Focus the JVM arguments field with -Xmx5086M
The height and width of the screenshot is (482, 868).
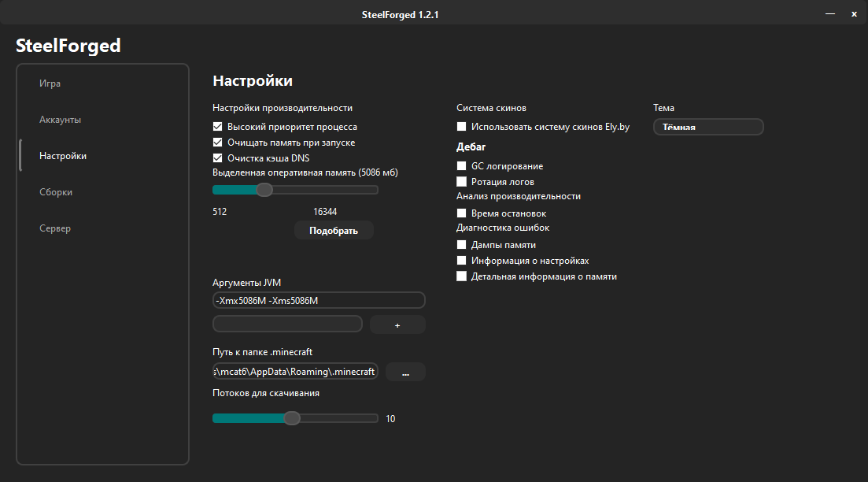click(x=319, y=300)
